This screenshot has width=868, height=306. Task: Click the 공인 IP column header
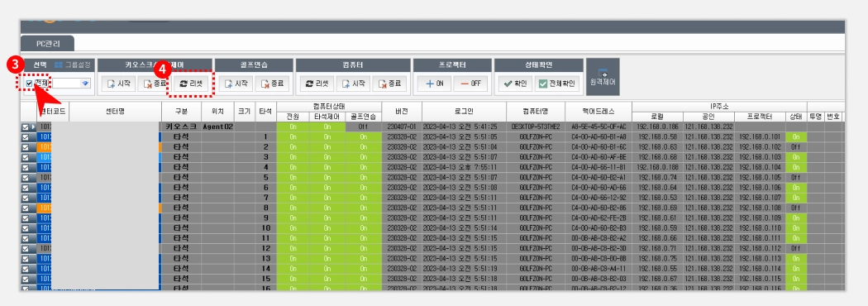tap(708, 117)
